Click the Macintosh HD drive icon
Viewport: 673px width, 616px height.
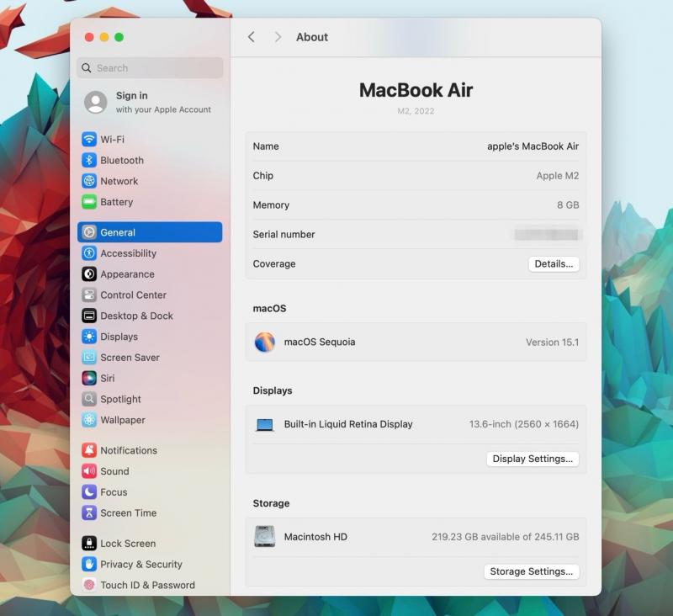[264, 537]
